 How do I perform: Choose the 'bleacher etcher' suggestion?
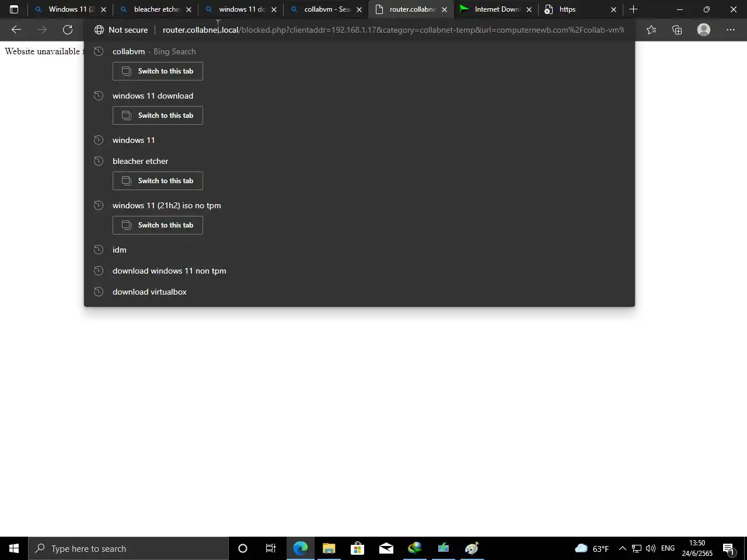click(359, 161)
